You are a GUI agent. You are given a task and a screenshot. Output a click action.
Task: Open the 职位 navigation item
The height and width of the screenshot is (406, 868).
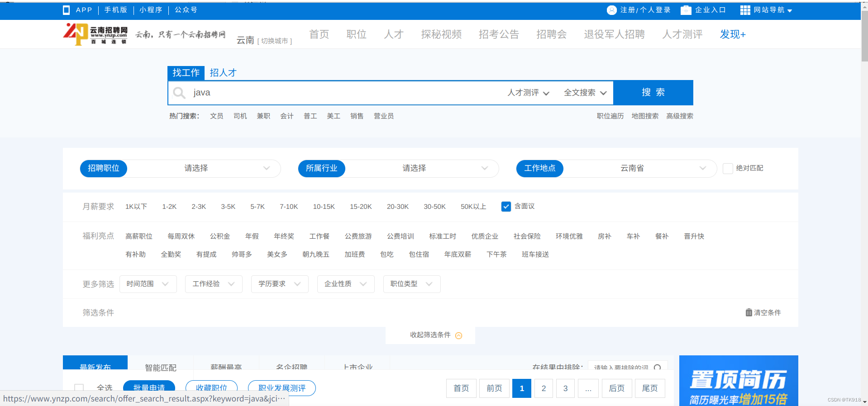click(x=357, y=34)
